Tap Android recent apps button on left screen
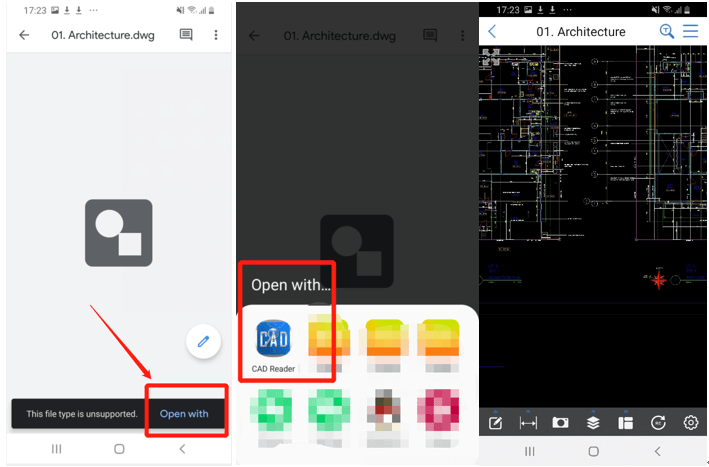709x467 pixels. [x=56, y=449]
